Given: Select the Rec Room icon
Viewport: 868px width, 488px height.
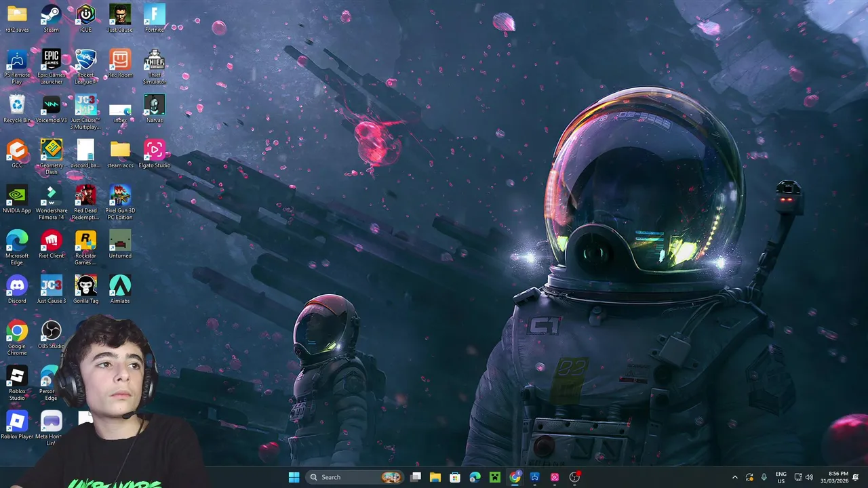Looking at the screenshot, I should click(120, 64).
